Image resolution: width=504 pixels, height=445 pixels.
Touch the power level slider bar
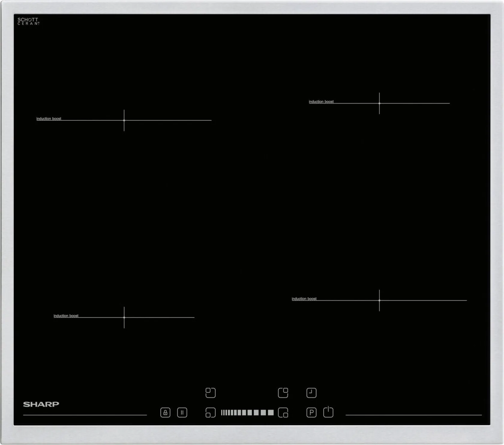pyautogui.click(x=247, y=413)
